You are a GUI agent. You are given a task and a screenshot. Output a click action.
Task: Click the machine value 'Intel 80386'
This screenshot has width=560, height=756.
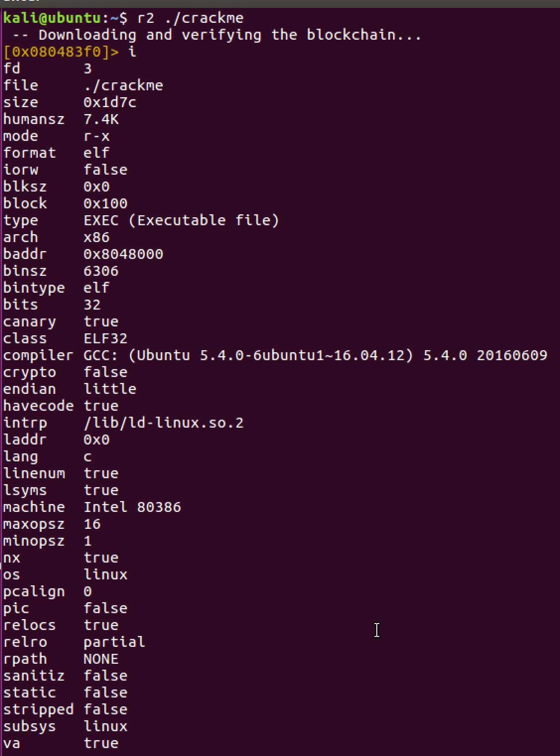click(132, 507)
